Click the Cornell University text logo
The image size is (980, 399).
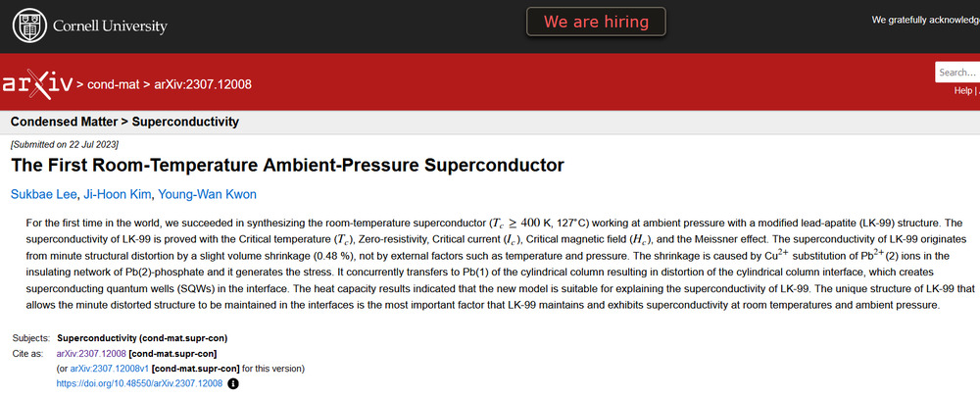(110, 26)
